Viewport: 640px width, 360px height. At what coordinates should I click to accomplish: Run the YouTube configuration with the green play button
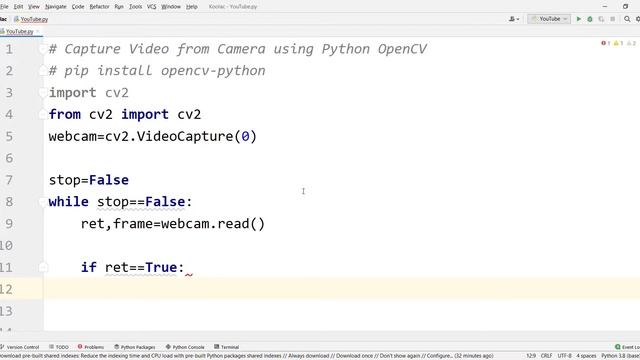(x=578, y=19)
